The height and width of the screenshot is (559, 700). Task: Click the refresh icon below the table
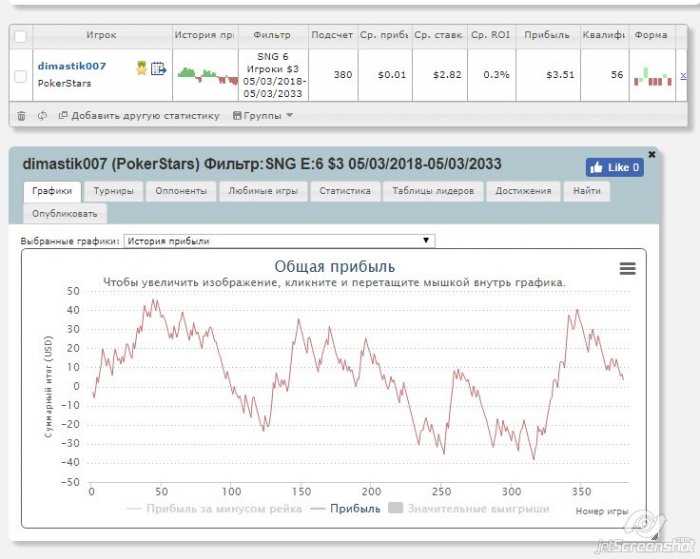click(x=42, y=116)
